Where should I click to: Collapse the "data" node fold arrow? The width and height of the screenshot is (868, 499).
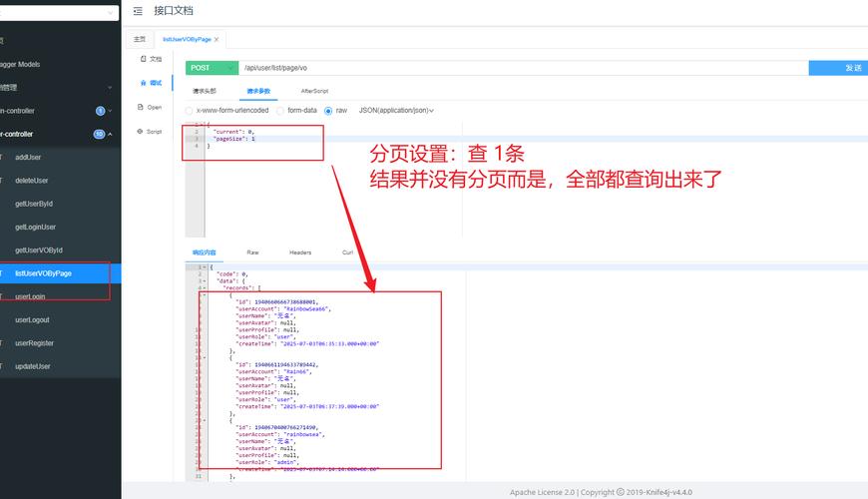(x=205, y=280)
